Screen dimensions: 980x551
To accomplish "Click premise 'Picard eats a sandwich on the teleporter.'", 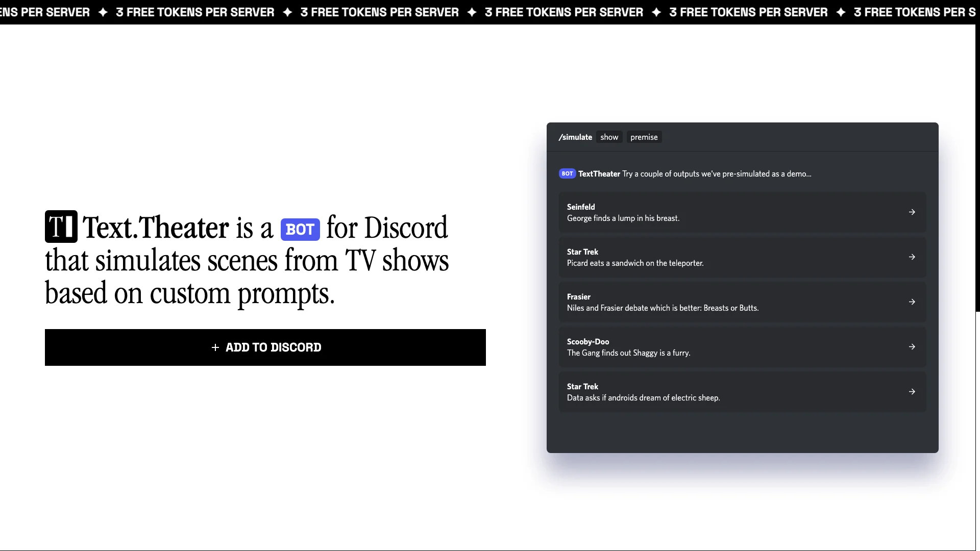I will (x=635, y=263).
